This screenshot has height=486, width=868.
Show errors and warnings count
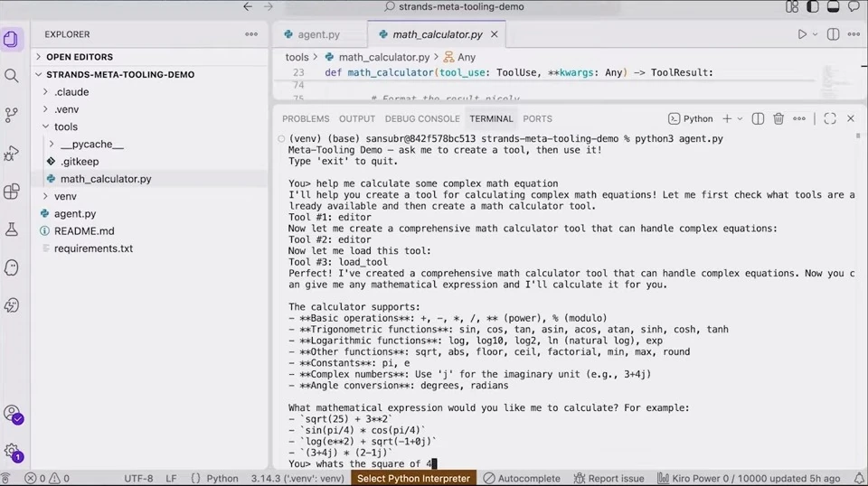pos(48,478)
